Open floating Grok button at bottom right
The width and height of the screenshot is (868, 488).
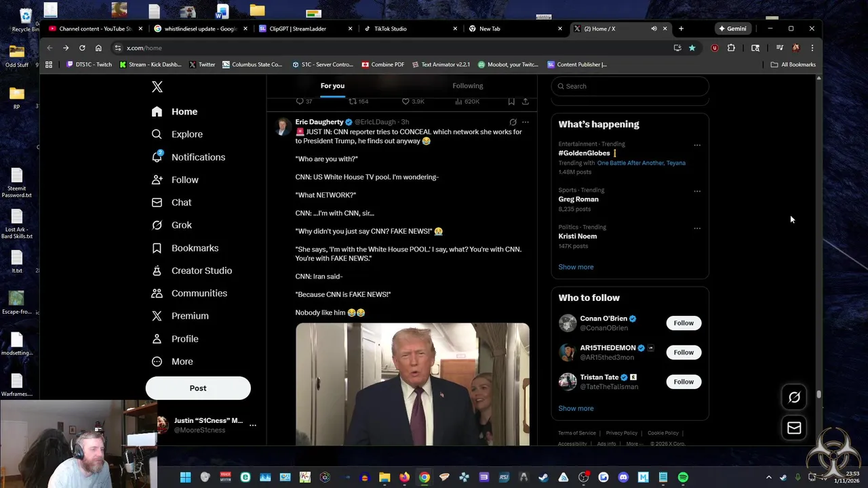pyautogui.click(x=794, y=397)
